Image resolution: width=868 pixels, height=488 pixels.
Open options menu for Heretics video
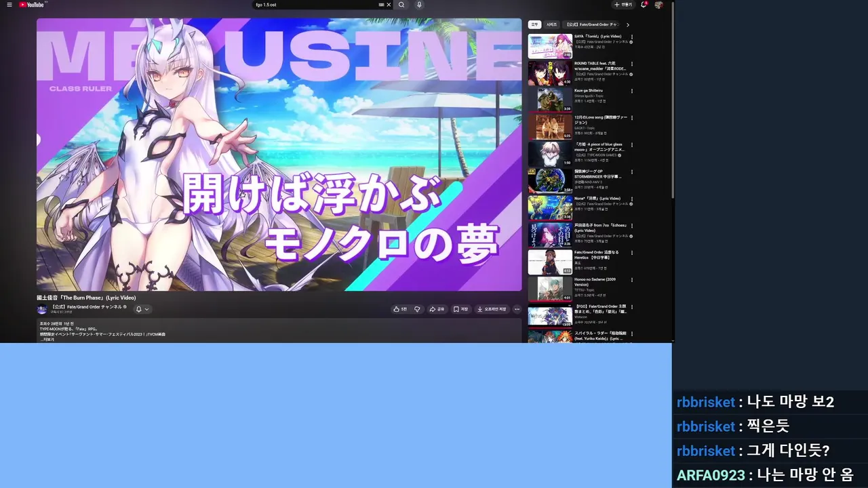click(631, 253)
